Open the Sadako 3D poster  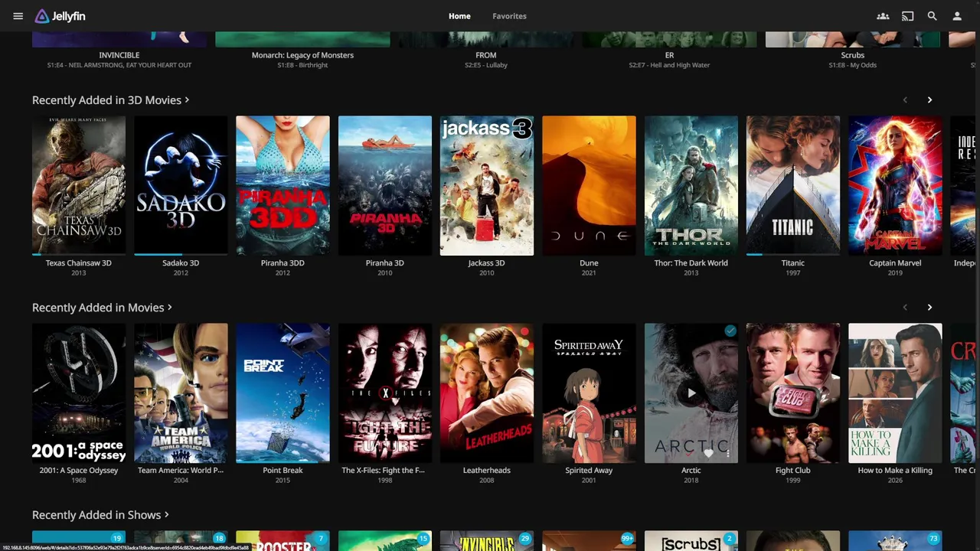(x=181, y=185)
